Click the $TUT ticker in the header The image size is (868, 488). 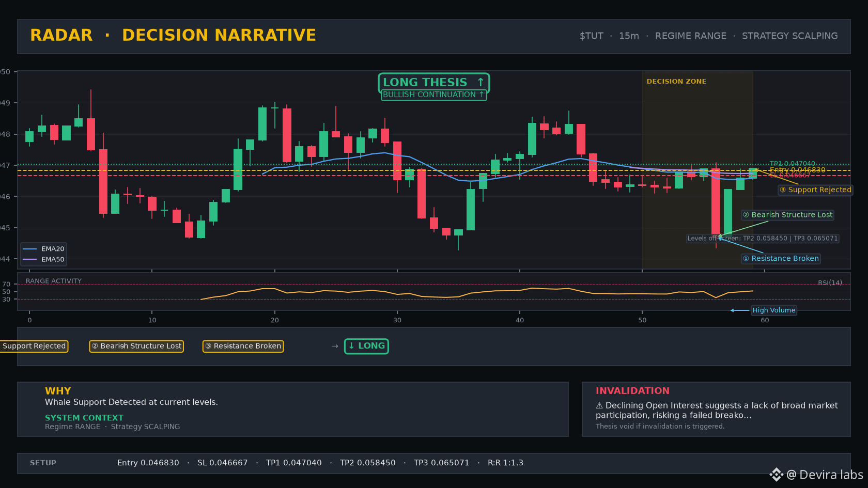tap(592, 36)
